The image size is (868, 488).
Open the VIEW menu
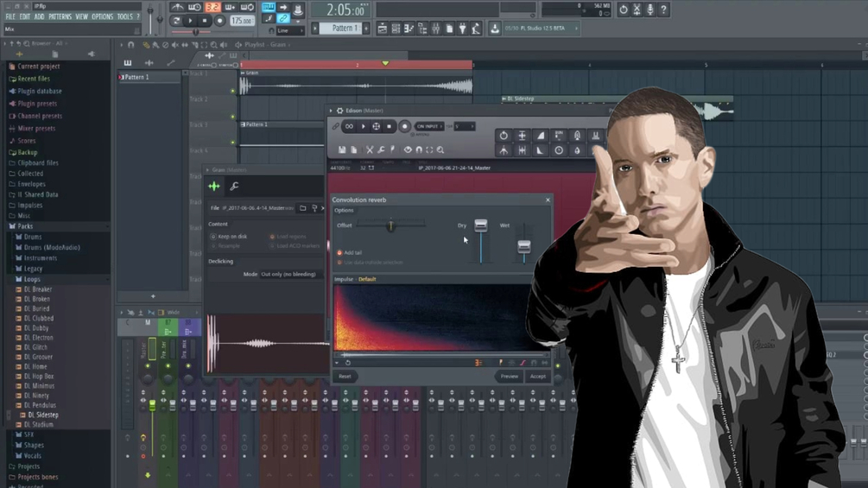[82, 16]
